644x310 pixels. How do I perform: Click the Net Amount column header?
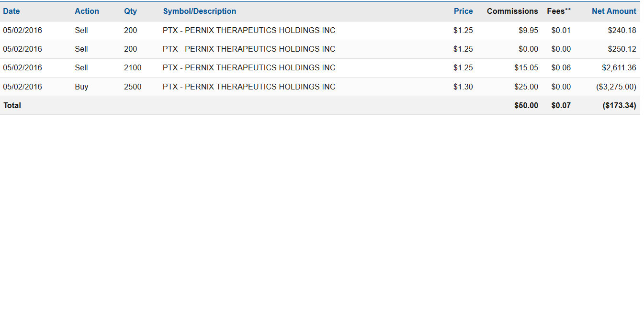pyautogui.click(x=614, y=11)
